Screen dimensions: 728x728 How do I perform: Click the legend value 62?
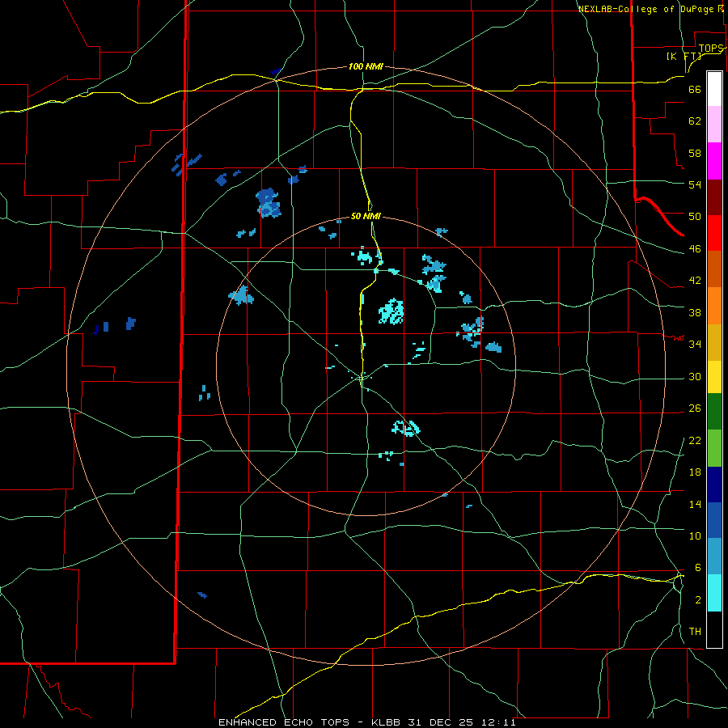coord(695,121)
